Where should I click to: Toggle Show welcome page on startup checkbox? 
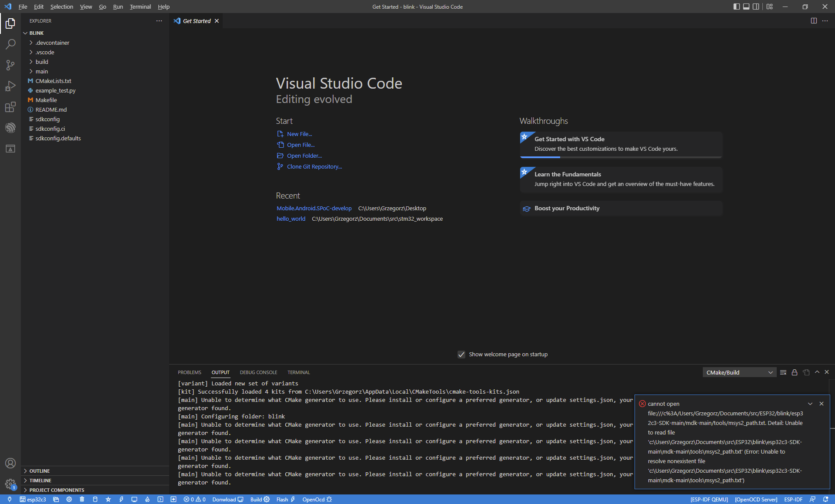click(461, 355)
